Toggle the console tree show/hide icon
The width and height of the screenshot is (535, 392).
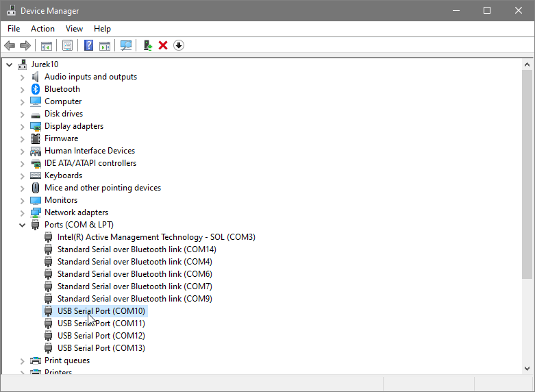pyautogui.click(x=47, y=45)
